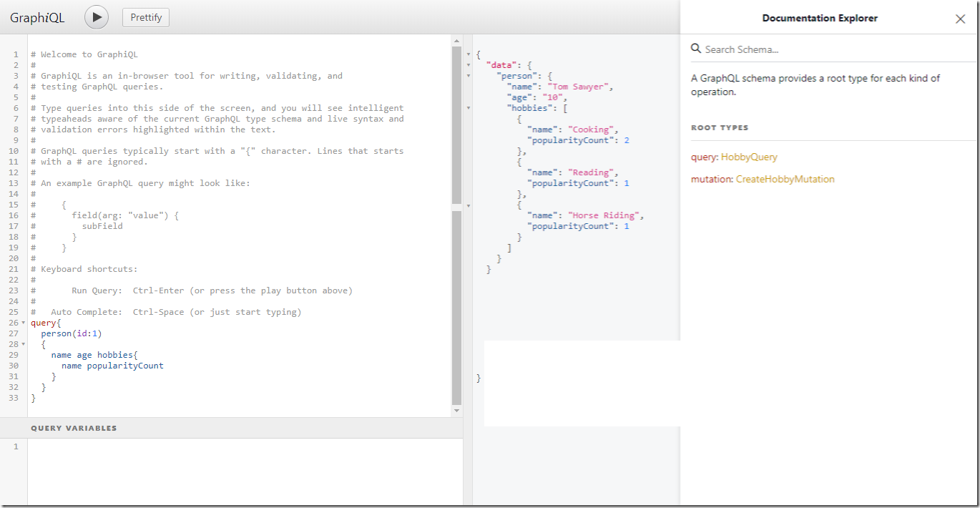
Task: Open the CreateHobbyMutation type link
Action: coord(785,179)
